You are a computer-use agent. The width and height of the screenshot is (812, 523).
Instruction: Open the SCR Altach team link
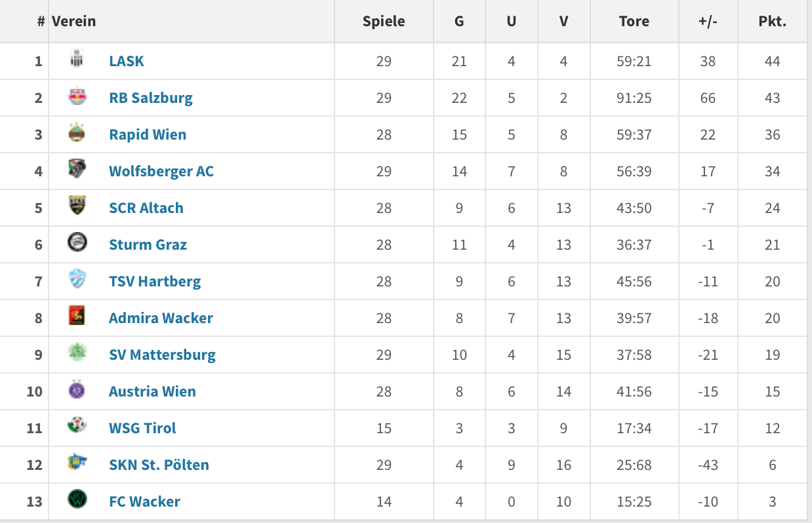146,208
